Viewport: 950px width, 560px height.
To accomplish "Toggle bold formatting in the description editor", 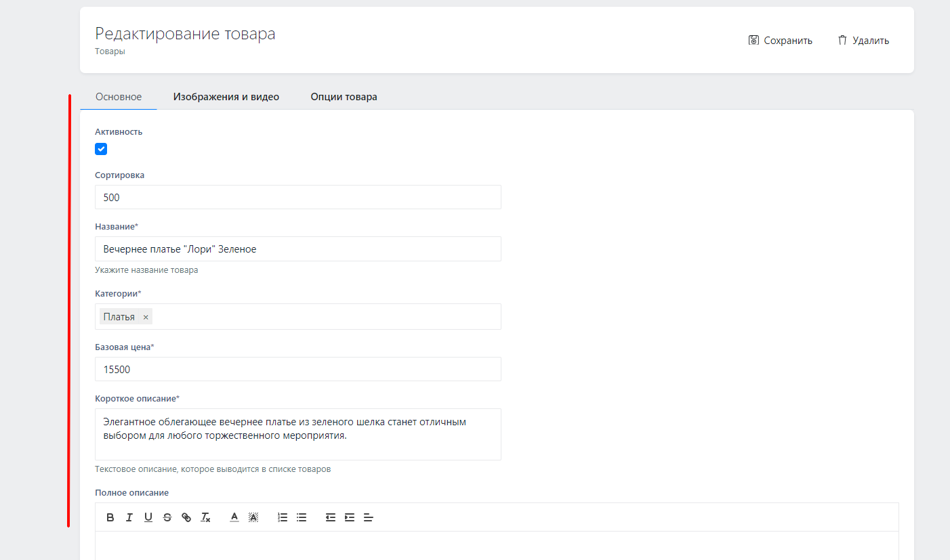I will (110, 517).
